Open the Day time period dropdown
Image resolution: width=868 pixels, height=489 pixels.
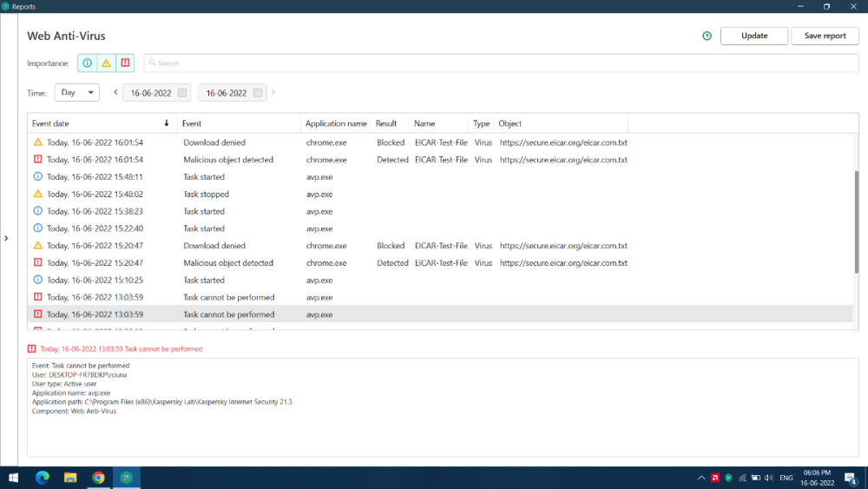click(x=77, y=92)
